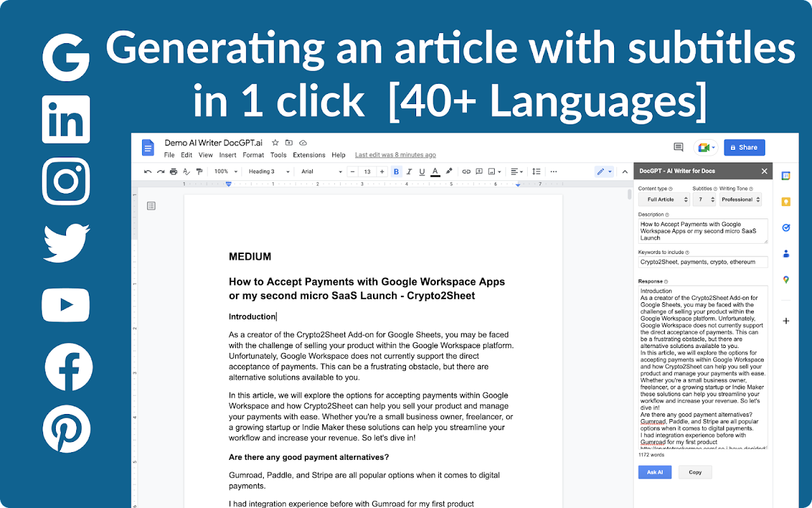Open the Format menu
This screenshot has height=508, width=812.
[253, 155]
